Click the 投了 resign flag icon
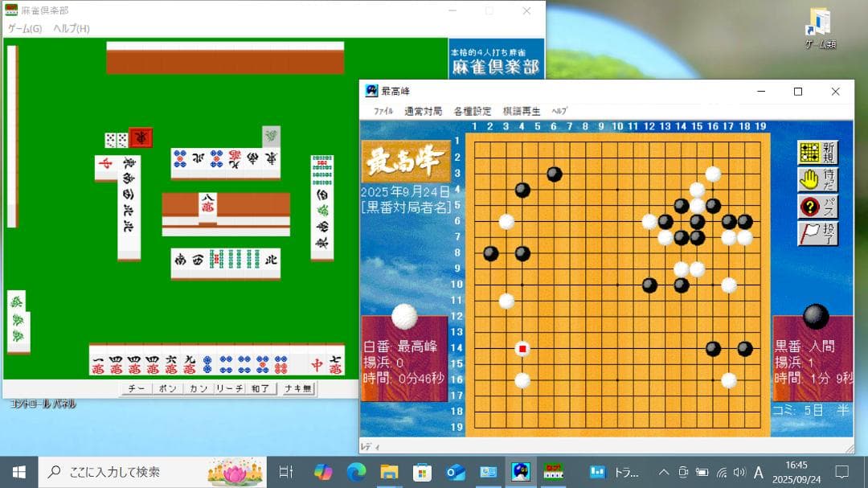 pyautogui.click(x=817, y=234)
